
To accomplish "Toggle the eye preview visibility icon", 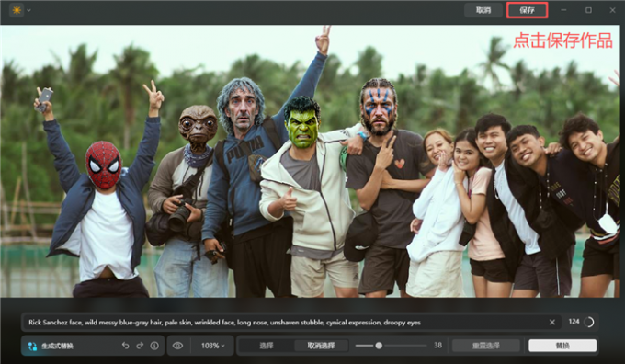I will pyautogui.click(x=177, y=346).
